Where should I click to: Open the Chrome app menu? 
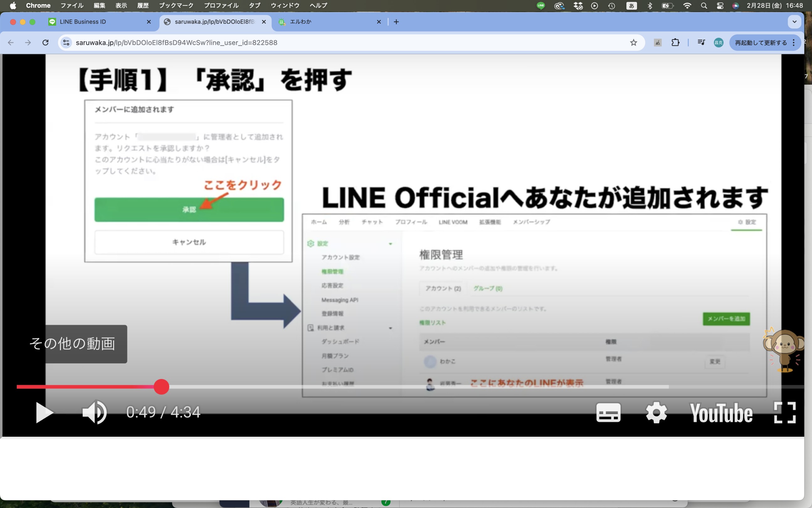click(38, 6)
